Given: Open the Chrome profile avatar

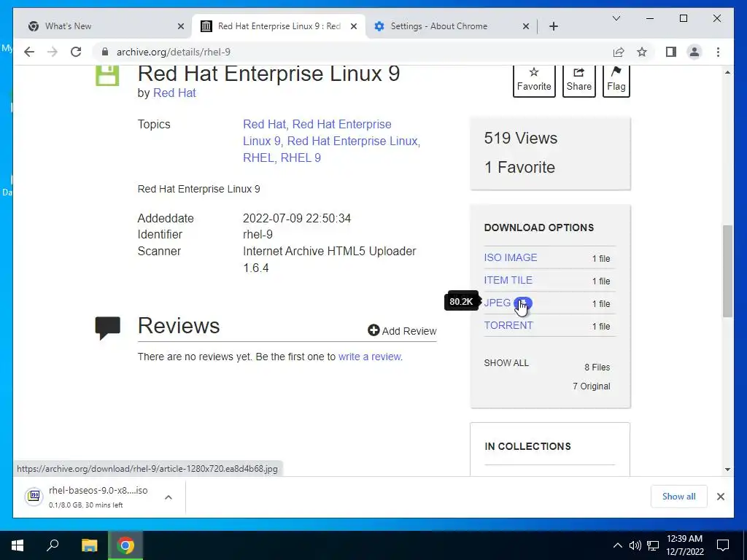Looking at the screenshot, I should [x=694, y=52].
